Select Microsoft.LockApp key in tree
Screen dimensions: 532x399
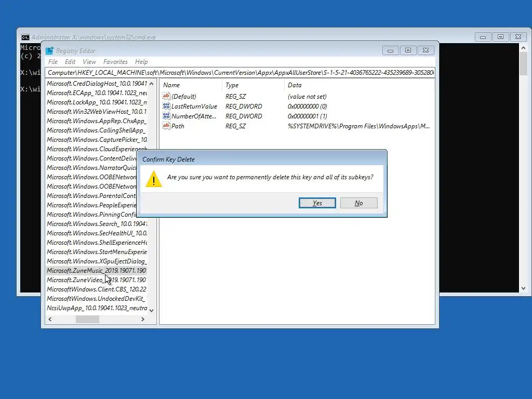[x=97, y=102]
